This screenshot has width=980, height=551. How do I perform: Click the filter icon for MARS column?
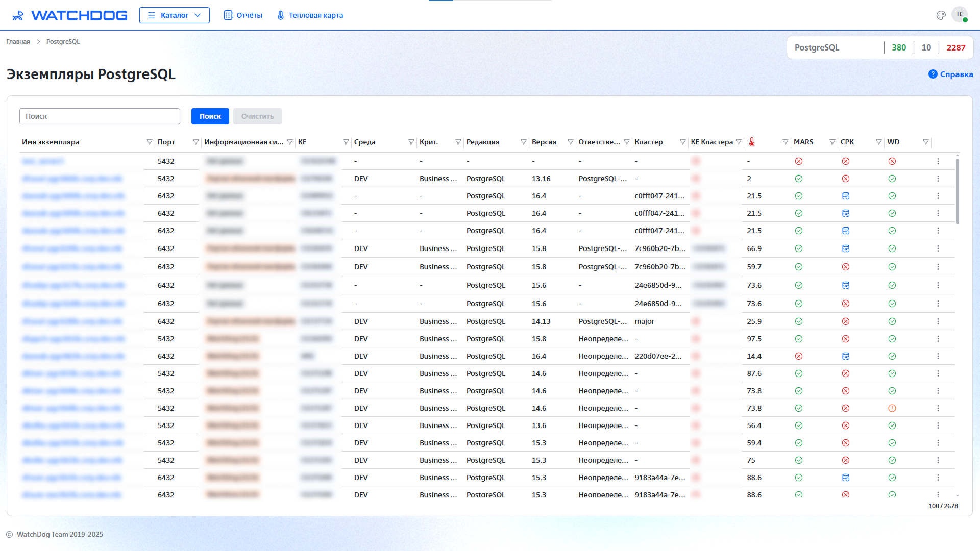pyautogui.click(x=832, y=142)
